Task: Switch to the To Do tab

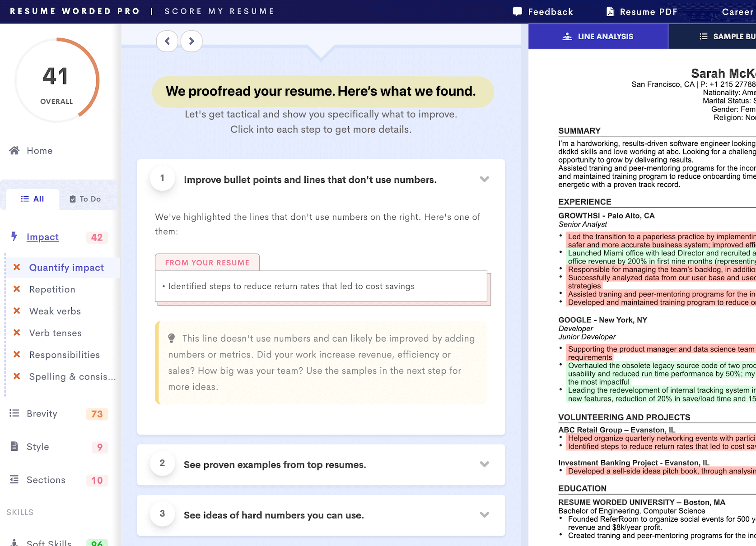Action: [85, 199]
